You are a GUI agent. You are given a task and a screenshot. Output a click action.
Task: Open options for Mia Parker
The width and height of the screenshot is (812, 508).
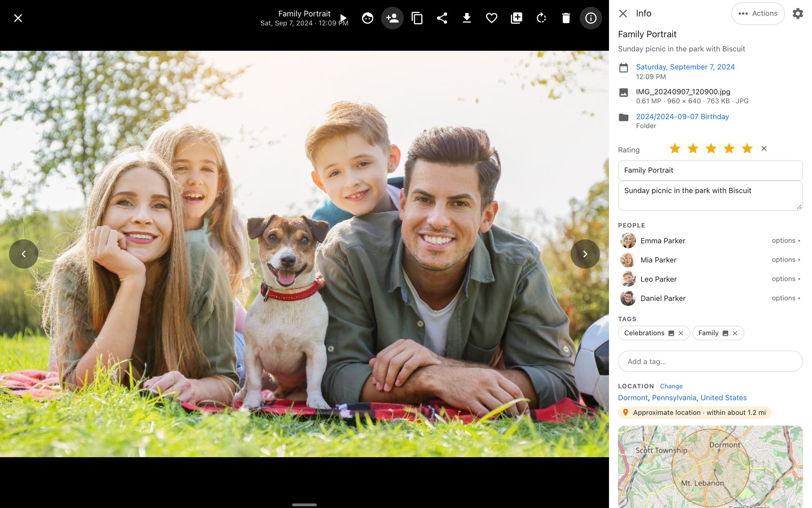click(786, 260)
